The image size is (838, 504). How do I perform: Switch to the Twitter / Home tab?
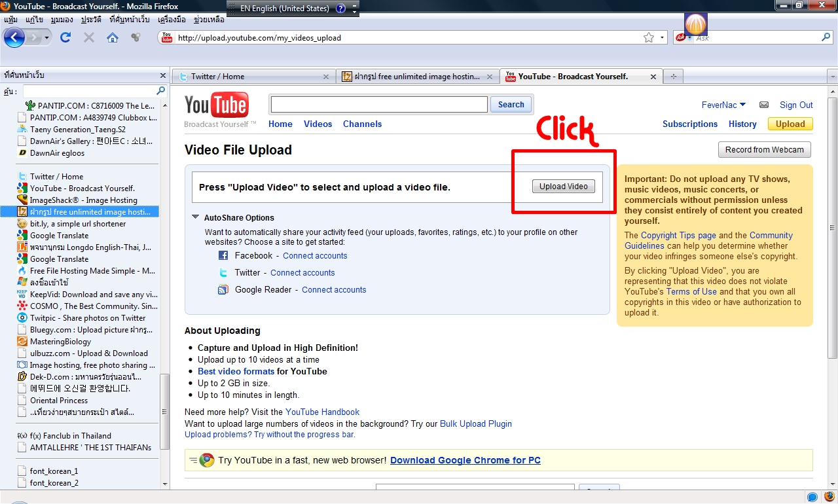click(x=254, y=77)
